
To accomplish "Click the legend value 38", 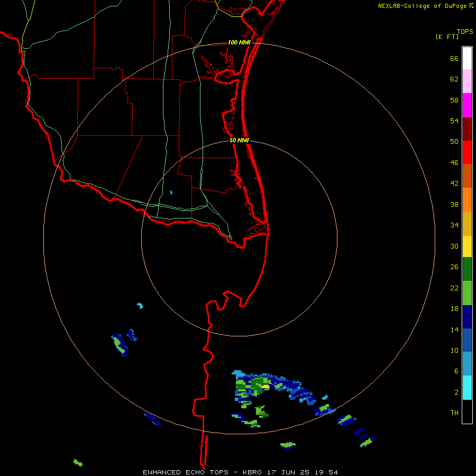I will pyautogui.click(x=454, y=204).
